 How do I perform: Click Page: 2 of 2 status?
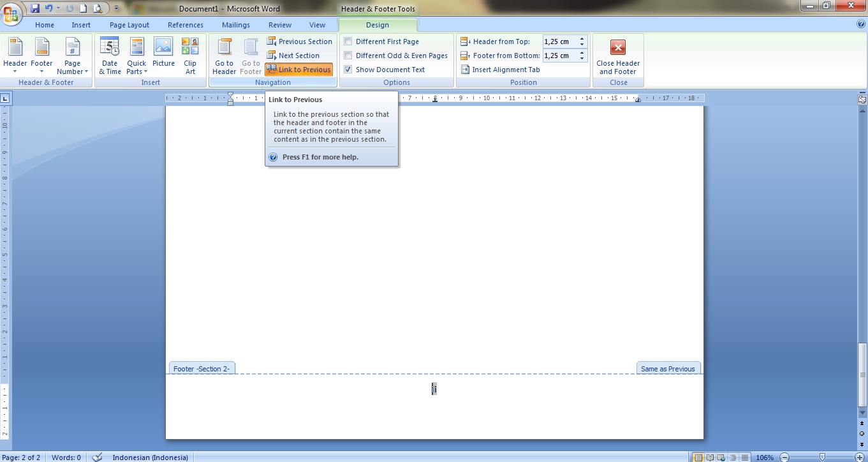22,458
